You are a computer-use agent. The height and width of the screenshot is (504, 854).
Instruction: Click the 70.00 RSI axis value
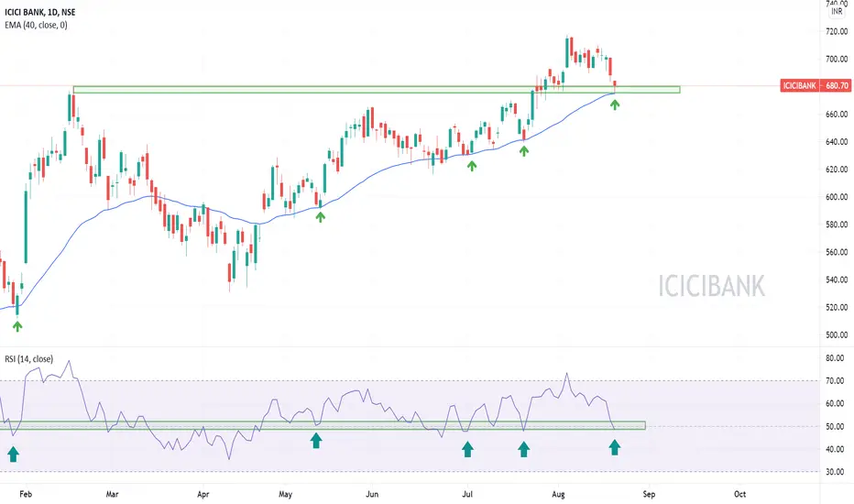835,381
